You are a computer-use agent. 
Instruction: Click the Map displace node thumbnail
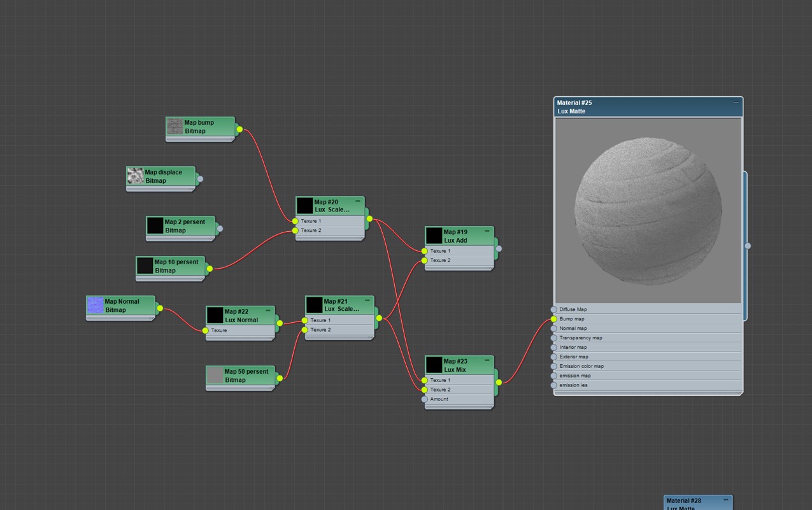[135, 176]
